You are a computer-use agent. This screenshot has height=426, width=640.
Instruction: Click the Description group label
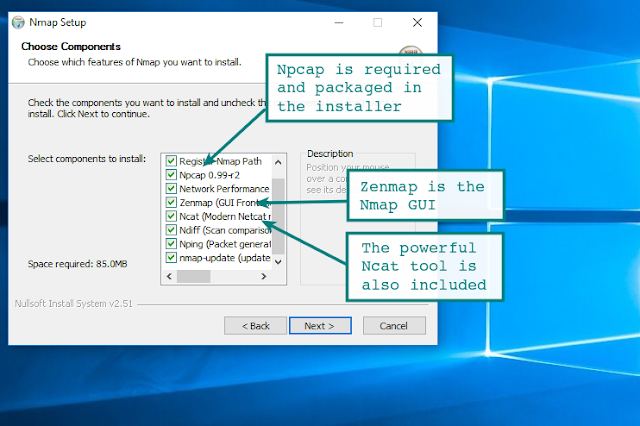pos(330,154)
